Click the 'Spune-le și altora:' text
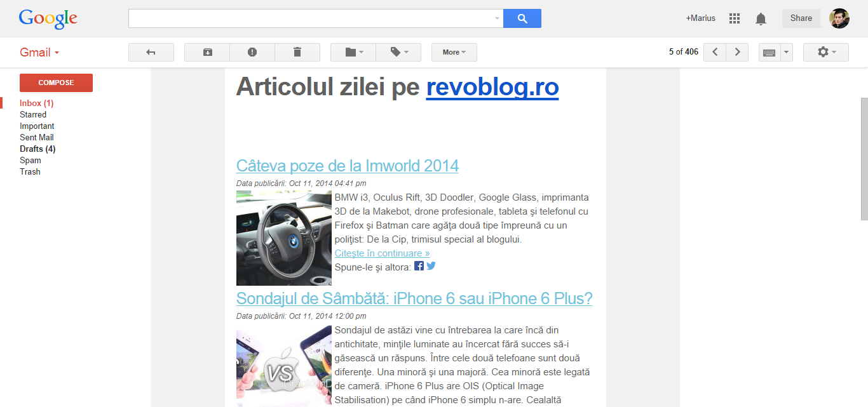This screenshot has width=868, height=407. tap(373, 267)
